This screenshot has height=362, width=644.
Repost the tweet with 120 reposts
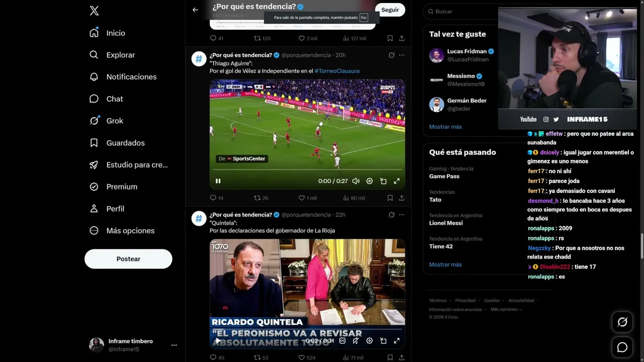point(262,38)
